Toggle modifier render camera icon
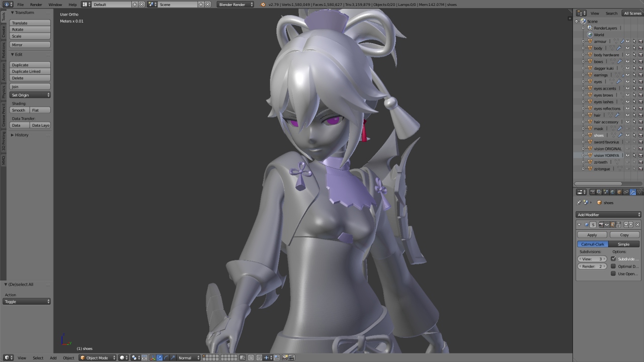 point(601,224)
